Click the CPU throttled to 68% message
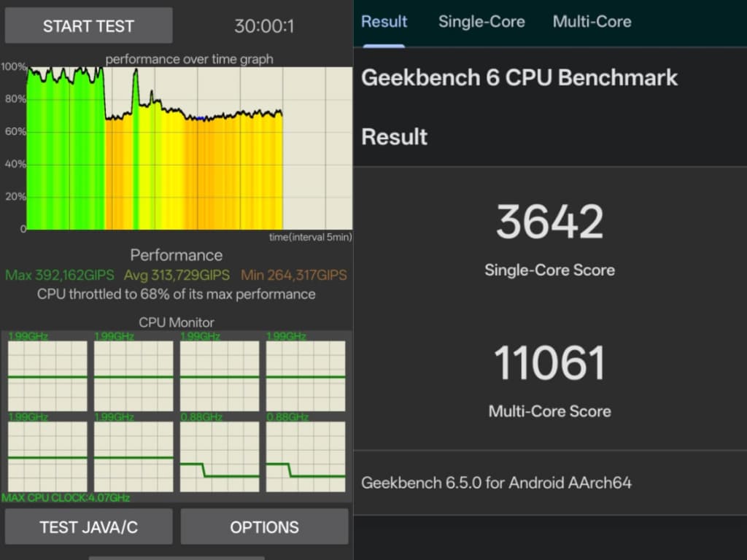747x560 pixels. (x=177, y=295)
